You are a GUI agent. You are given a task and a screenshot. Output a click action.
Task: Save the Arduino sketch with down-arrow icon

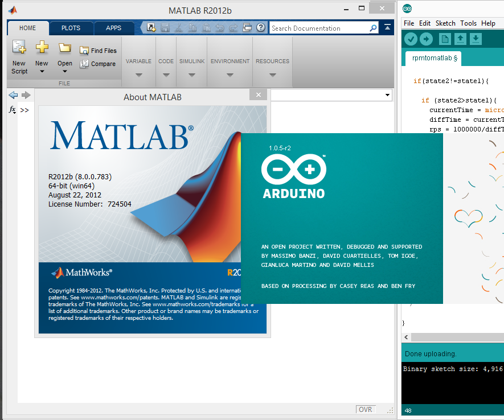[477, 39]
